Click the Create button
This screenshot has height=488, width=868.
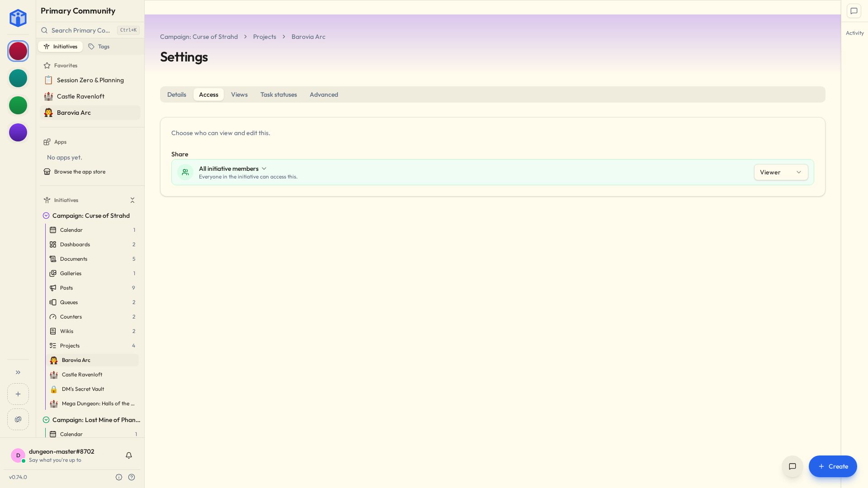click(x=833, y=466)
